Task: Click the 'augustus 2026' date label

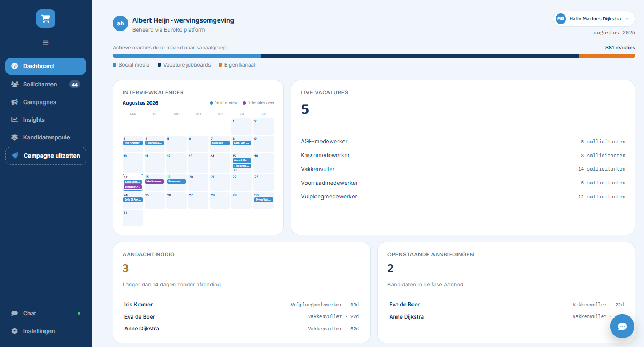Action: point(615,33)
